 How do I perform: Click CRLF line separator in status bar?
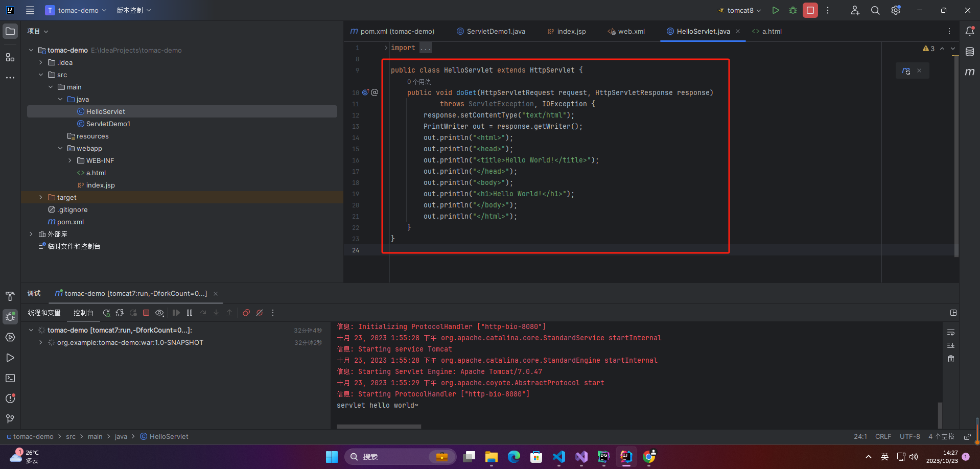pos(883,437)
